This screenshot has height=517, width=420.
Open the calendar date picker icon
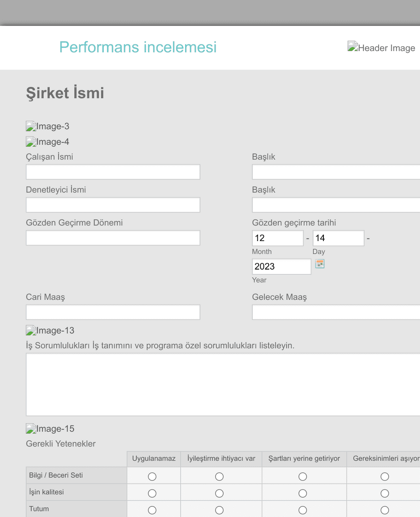pos(320,264)
